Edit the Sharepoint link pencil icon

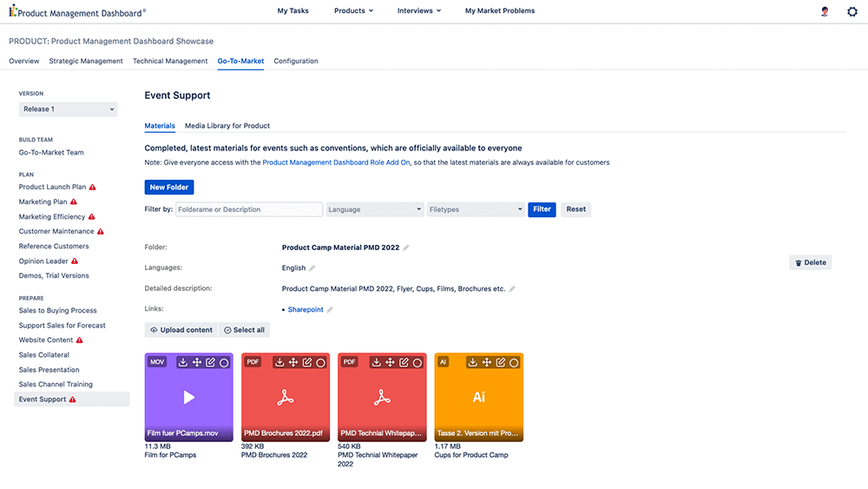point(330,309)
